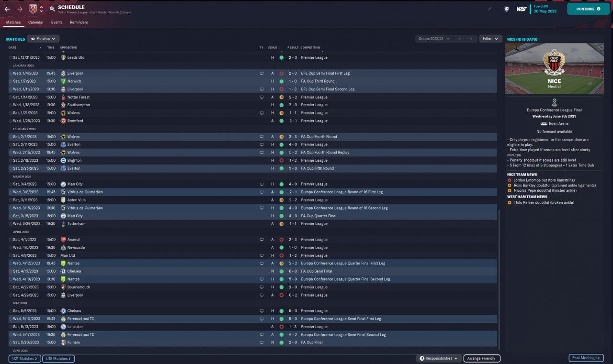Open the West Ham club badge menu
This screenshot has height=364, width=613.
pyautogui.click(x=33, y=9)
